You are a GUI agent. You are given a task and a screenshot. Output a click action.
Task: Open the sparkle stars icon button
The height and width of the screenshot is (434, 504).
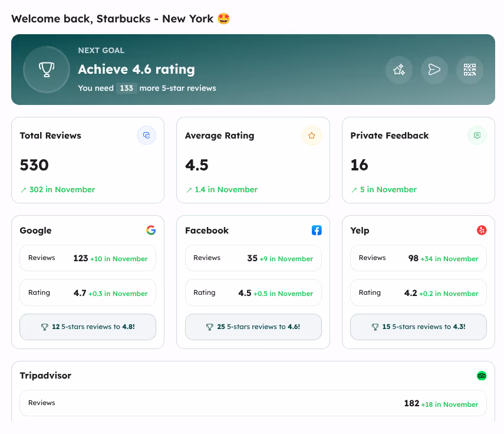(399, 70)
